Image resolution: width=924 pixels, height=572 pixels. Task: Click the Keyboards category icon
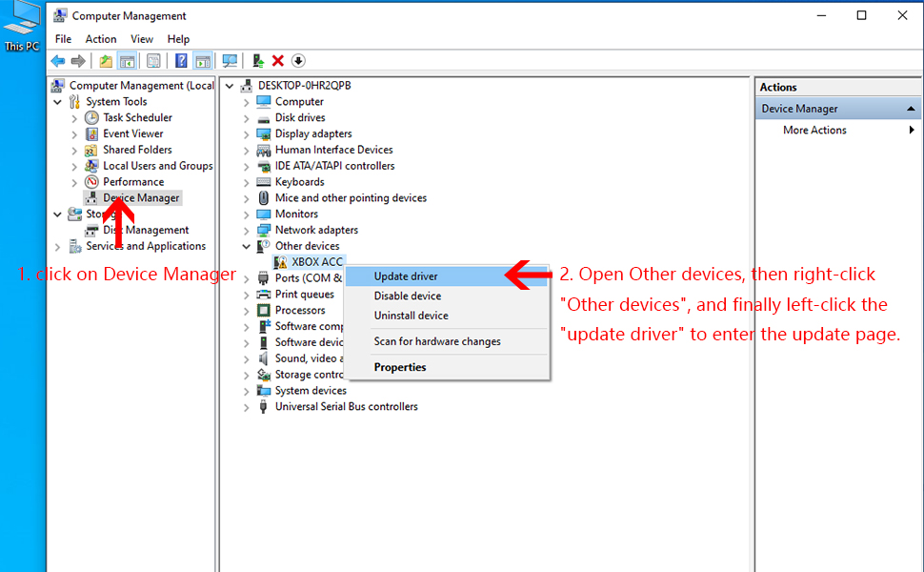click(264, 182)
